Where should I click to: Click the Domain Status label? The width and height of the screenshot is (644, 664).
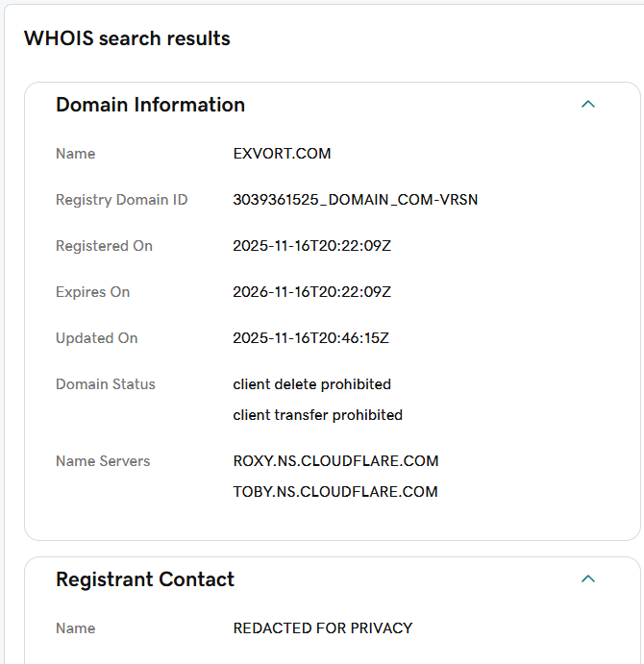pos(106,384)
